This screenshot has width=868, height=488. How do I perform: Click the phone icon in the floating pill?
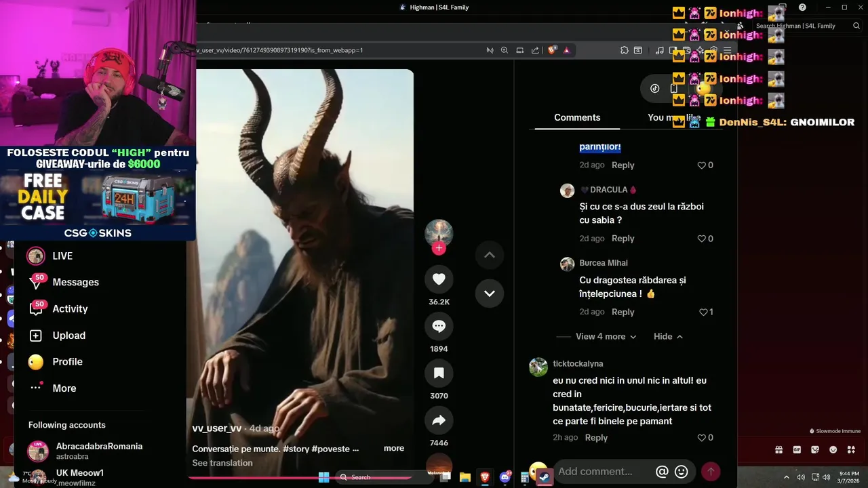pyautogui.click(x=673, y=88)
